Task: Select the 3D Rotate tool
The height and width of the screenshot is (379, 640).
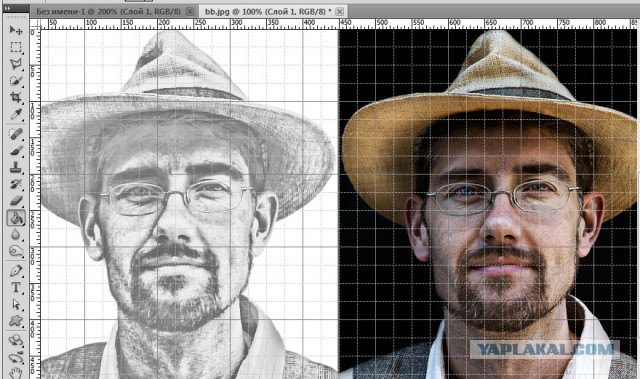Action: [x=16, y=340]
